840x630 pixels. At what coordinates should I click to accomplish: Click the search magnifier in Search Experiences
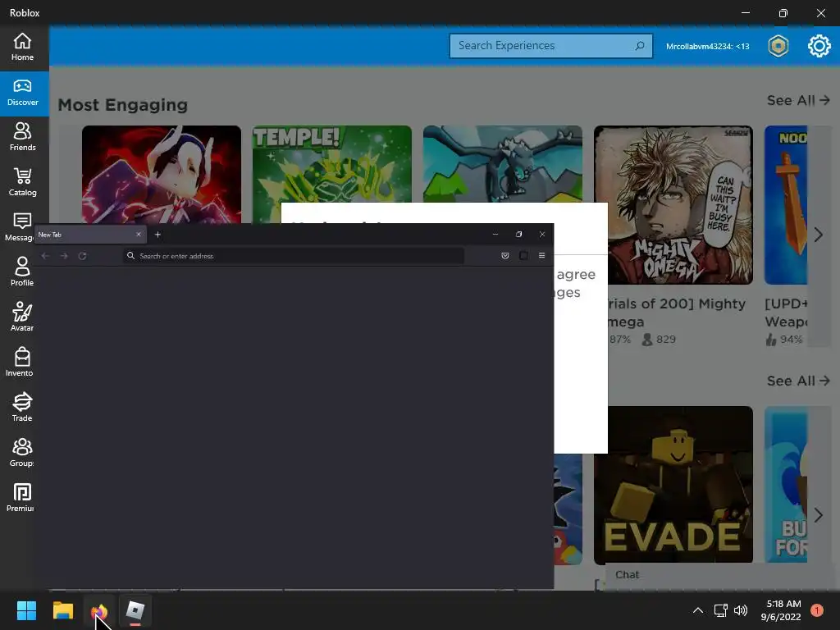(x=640, y=46)
